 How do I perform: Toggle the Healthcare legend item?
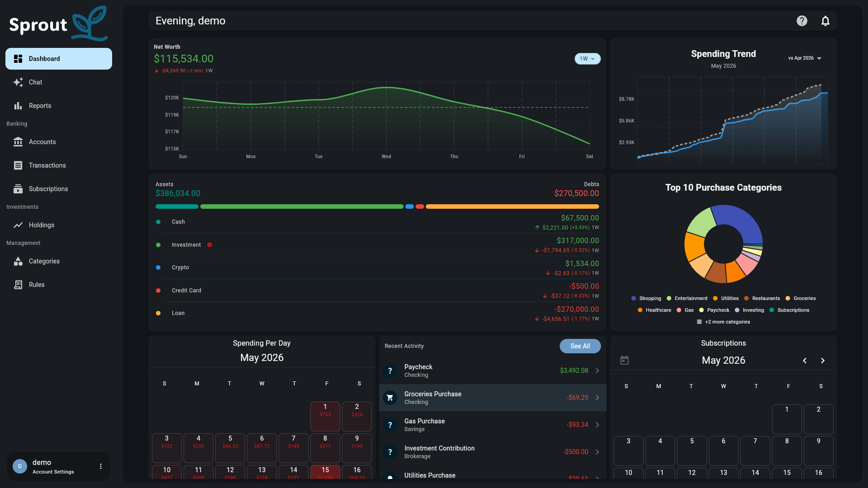point(654,310)
